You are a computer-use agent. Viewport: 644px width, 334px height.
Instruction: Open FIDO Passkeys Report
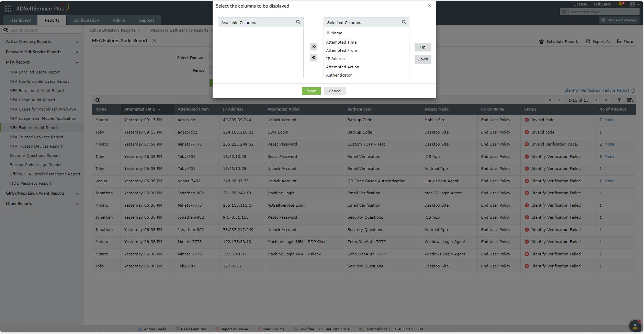tap(31, 183)
